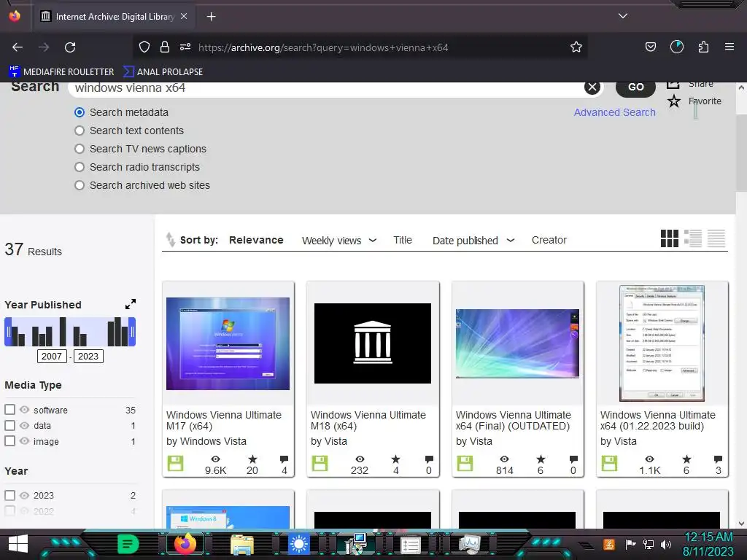Check the image media type filter

coord(9,441)
